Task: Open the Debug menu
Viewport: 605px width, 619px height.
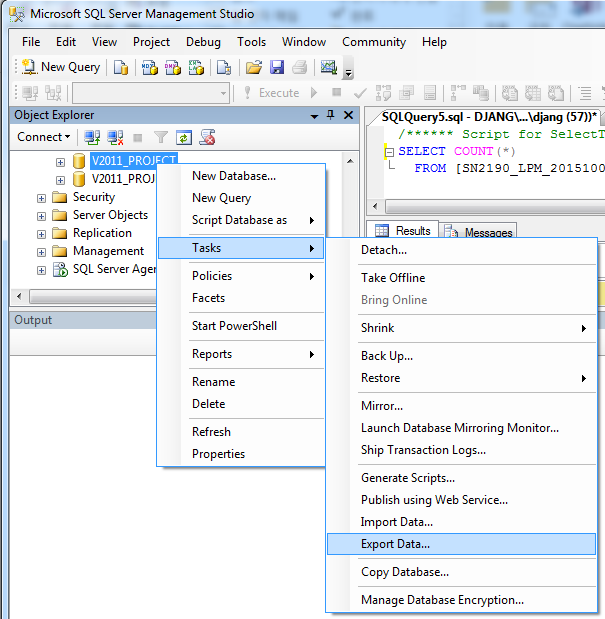Action: click(x=203, y=42)
